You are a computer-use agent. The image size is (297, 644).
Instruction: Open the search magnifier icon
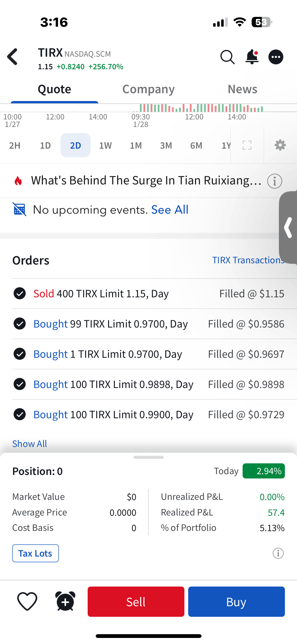click(227, 57)
